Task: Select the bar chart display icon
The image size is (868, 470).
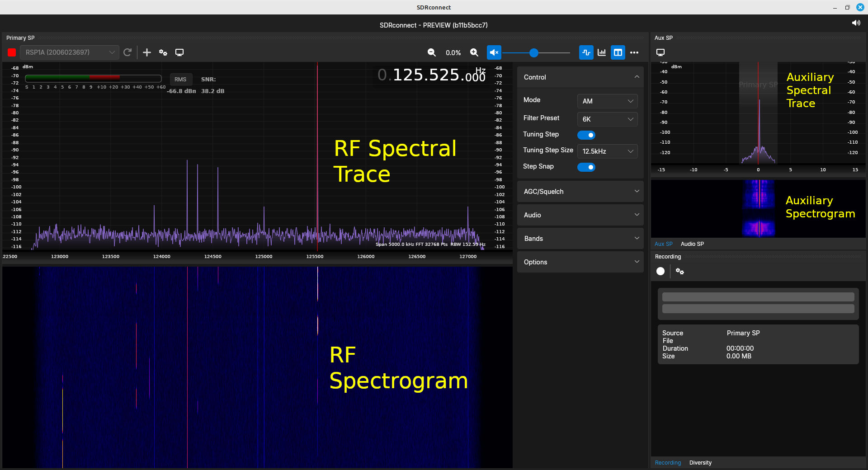Action: [x=602, y=52]
